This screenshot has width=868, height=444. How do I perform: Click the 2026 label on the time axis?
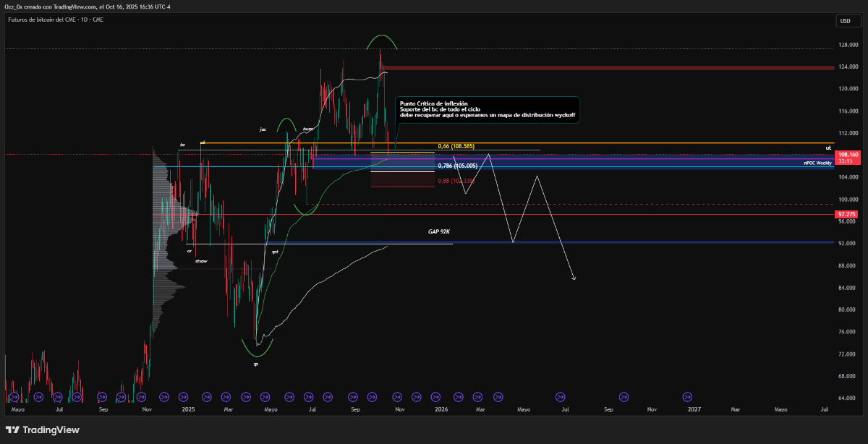coord(441,409)
